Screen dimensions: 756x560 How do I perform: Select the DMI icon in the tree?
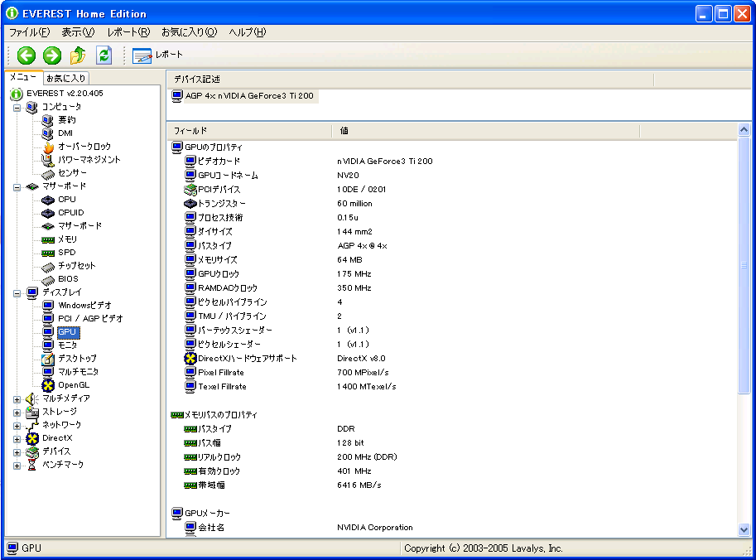pos(47,133)
